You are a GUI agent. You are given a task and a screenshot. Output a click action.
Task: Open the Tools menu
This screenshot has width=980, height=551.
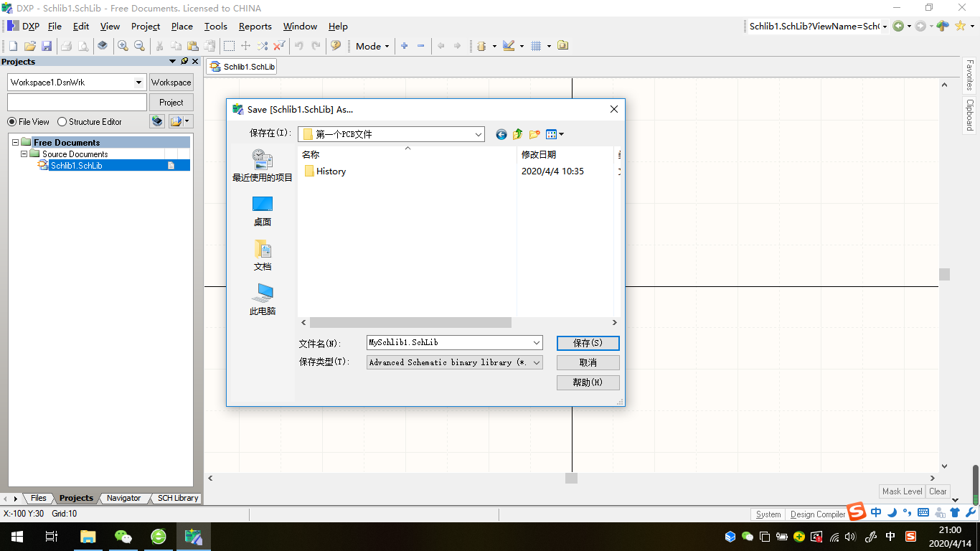215,26
